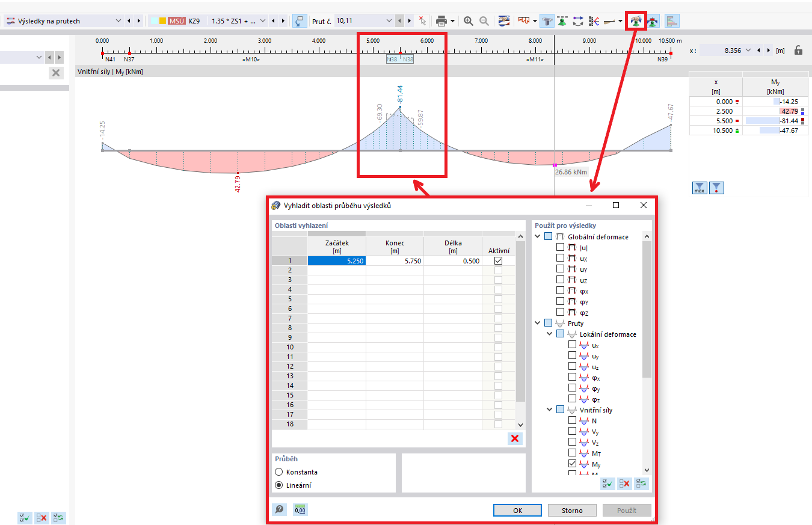This screenshot has width=812, height=525.
Task: Toggle the lock icon next to x position
Action: point(798,51)
